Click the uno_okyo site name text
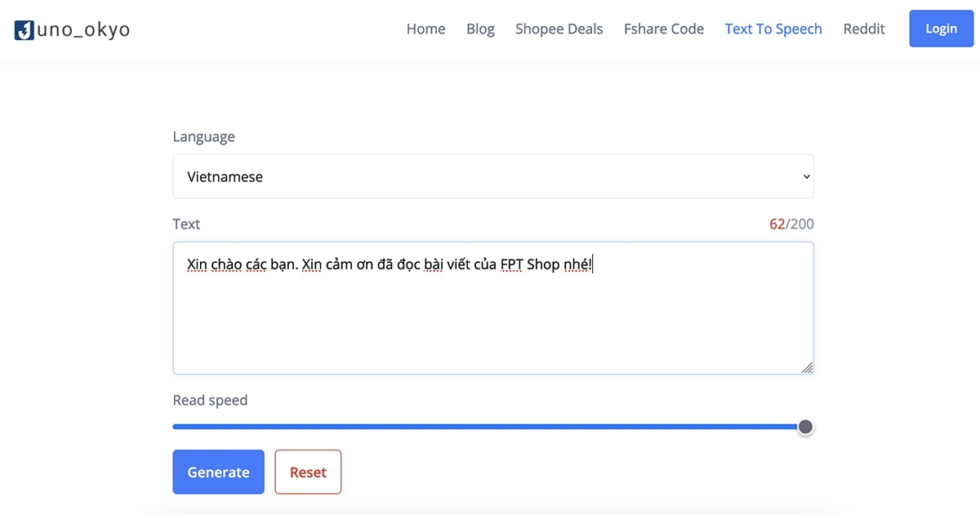 coord(83,30)
